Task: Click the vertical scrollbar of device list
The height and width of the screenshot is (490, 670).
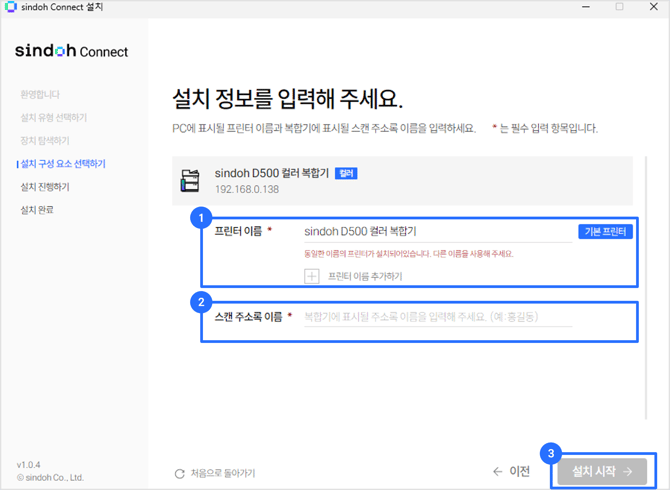Action: point(646,288)
